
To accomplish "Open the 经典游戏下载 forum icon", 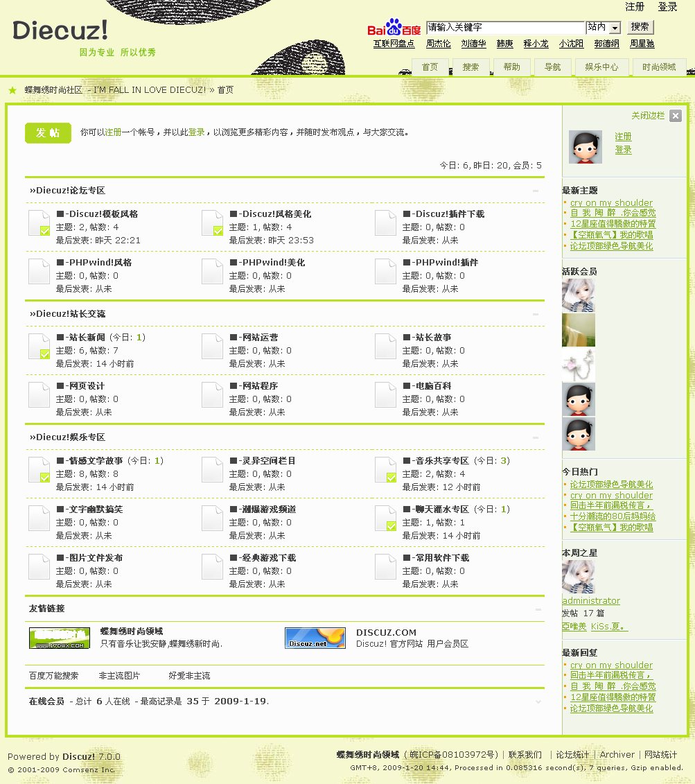I will (212, 567).
